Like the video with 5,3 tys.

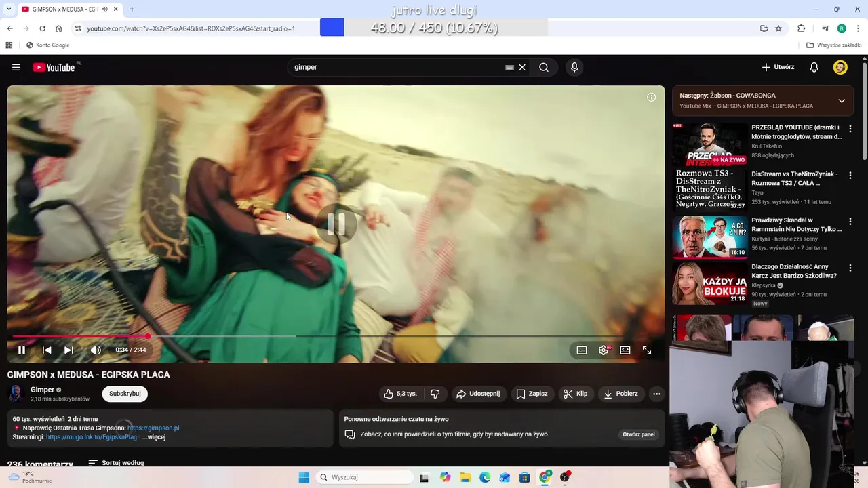(400, 394)
